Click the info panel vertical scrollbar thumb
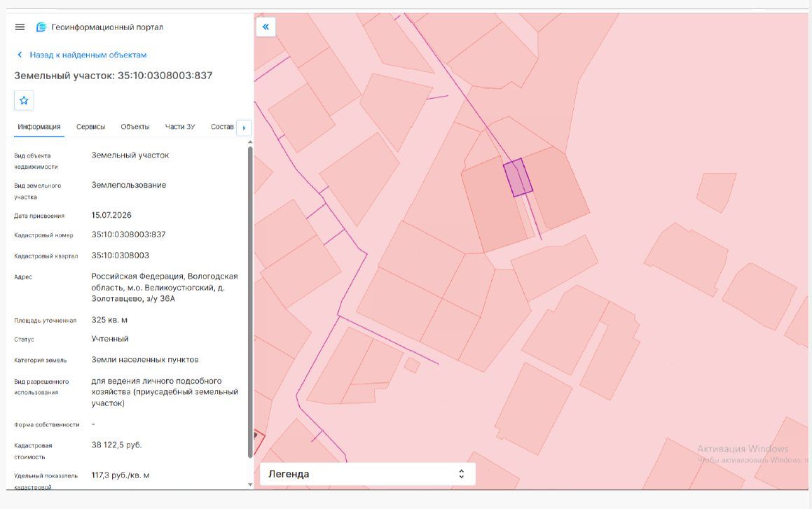The width and height of the screenshot is (812, 509). pos(250,302)
